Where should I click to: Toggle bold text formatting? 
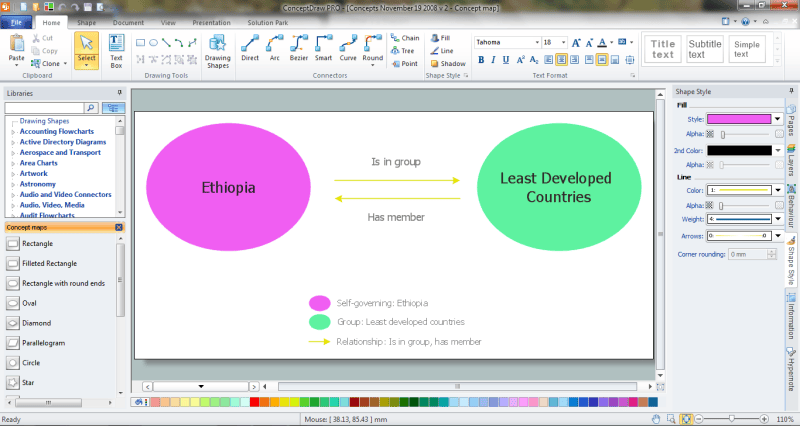(x=481, y=60)
